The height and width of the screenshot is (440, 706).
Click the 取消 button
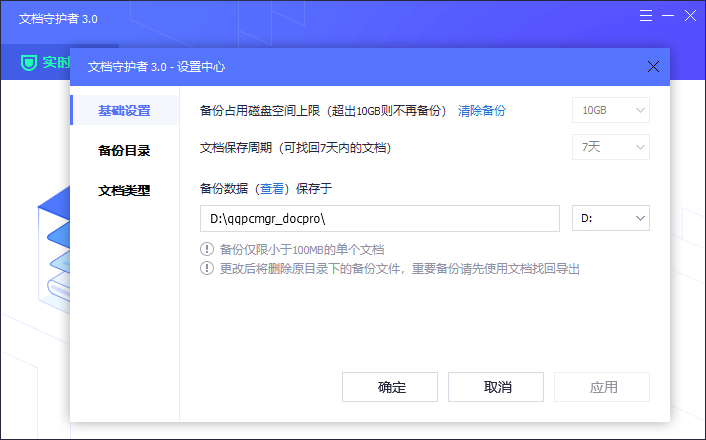[x=496, y=387]
